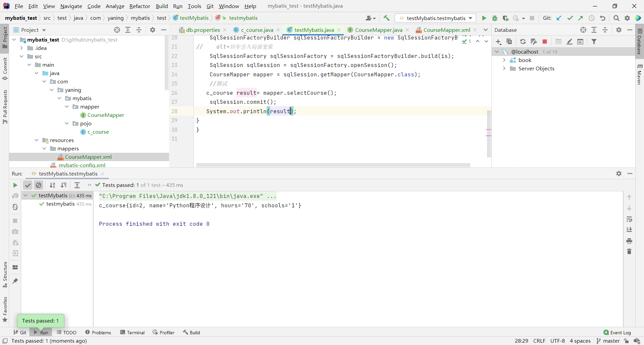Expand the book schema in Database
This screenshot has height=345, width=644.
click(x=504, y=60)
